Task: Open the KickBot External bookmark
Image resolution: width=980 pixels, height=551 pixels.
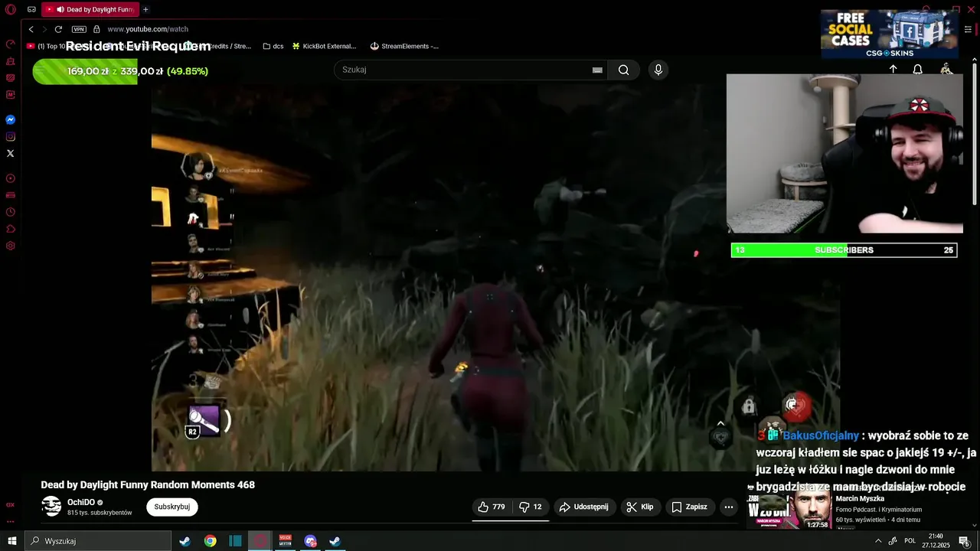Action: pyautogui.click(x=324, y=46)
